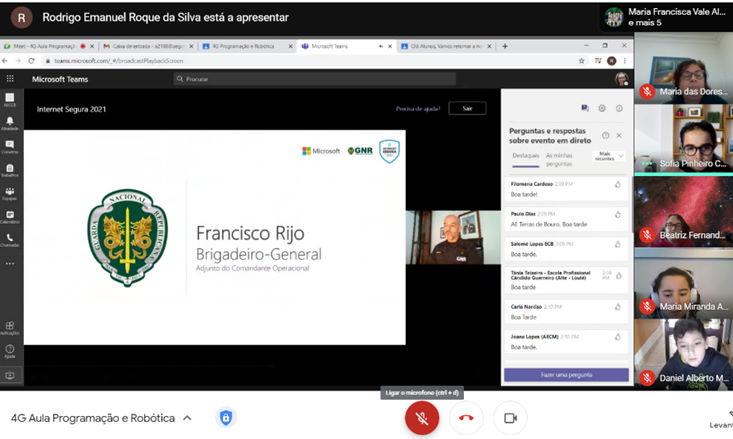Select Sofia Pinheiro video tile

point(683,139)
